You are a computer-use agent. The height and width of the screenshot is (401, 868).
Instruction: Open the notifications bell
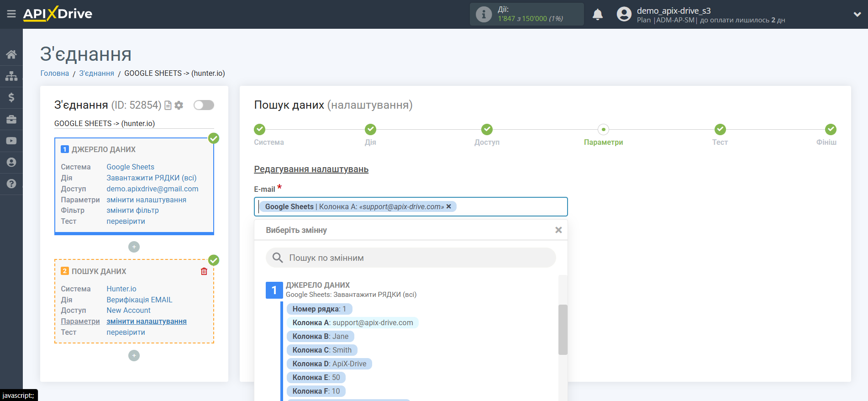pyautogui.click(x=597, y=15)
